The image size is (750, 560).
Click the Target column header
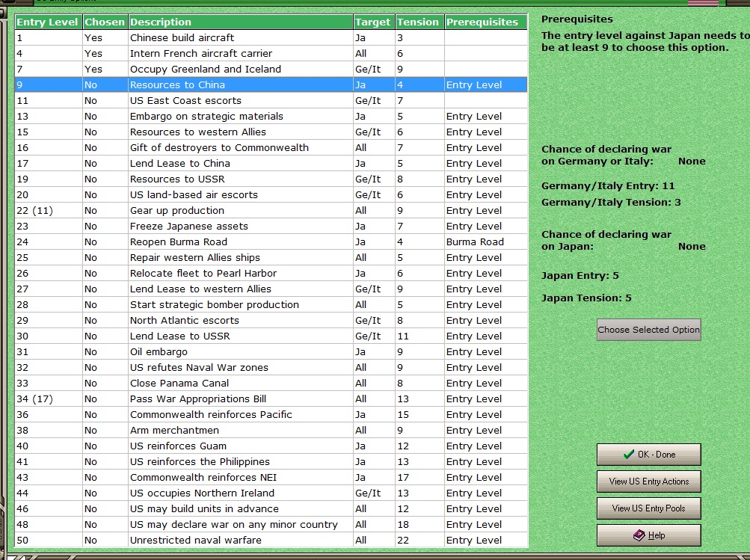click(x=374, y=22)
